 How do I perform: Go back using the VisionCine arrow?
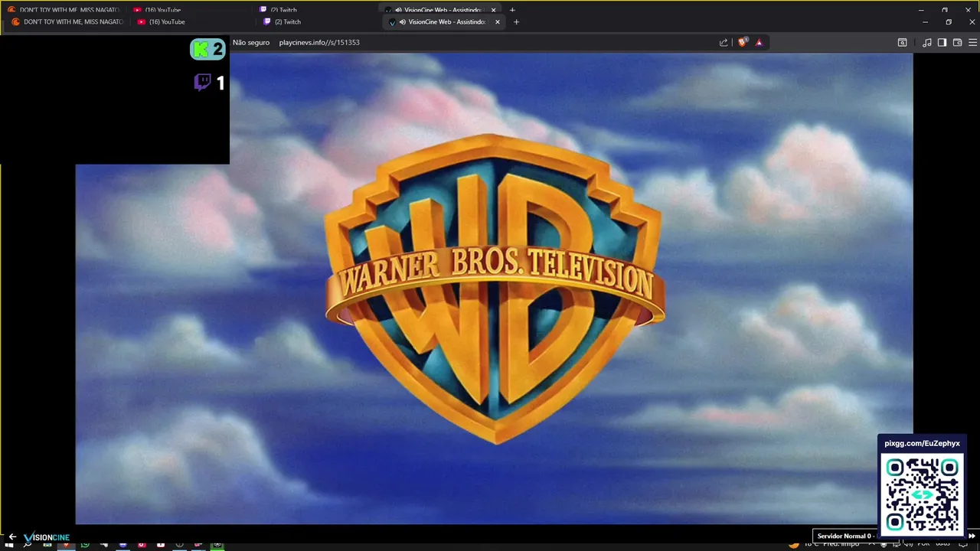(x=12, y=537)
